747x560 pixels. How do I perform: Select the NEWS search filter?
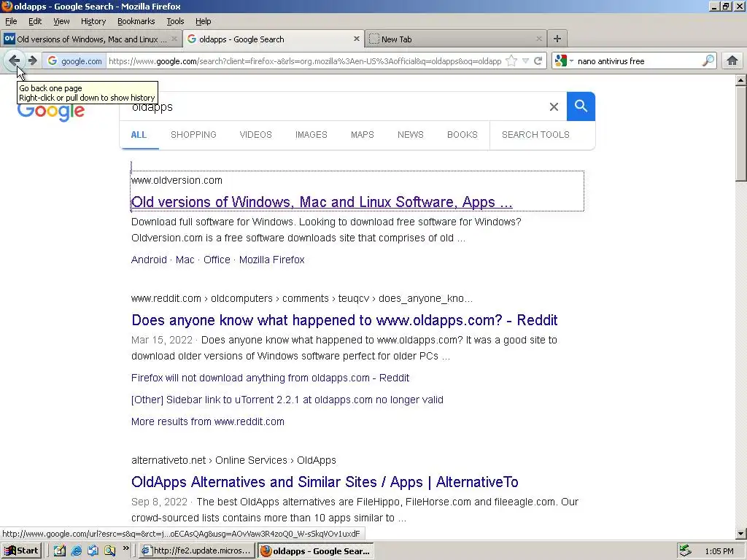pyautogui.click(x=410, y=135)
